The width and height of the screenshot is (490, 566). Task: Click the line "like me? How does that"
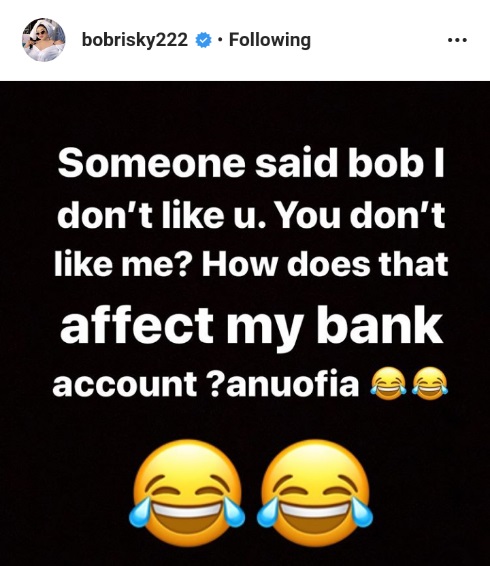pos(251,263)
